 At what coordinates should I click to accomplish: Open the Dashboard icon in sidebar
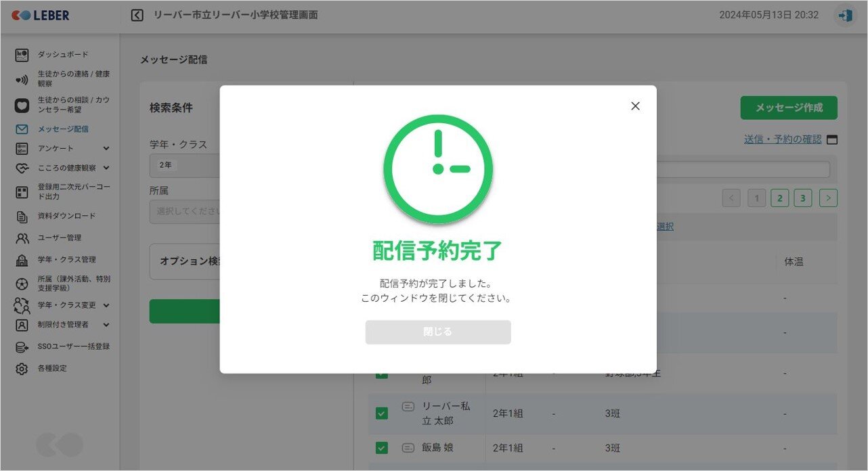pyautogui.click(x=22, y=54)
